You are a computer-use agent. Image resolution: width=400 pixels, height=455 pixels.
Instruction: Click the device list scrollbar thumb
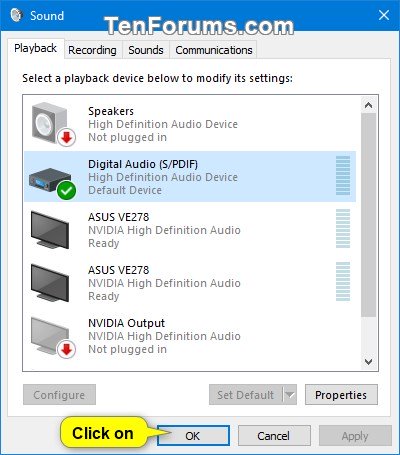[x=368, y=215]
